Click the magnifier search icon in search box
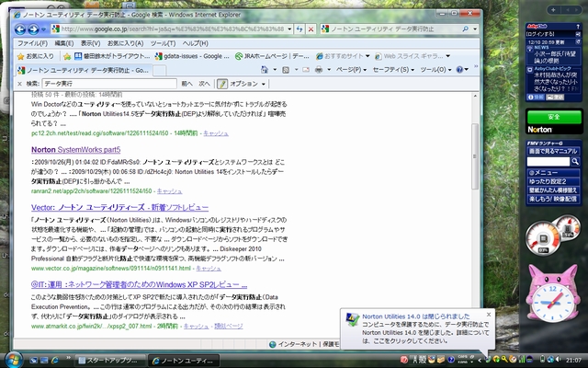The height and width of the screenshot is (368, 588). point(466,29)
